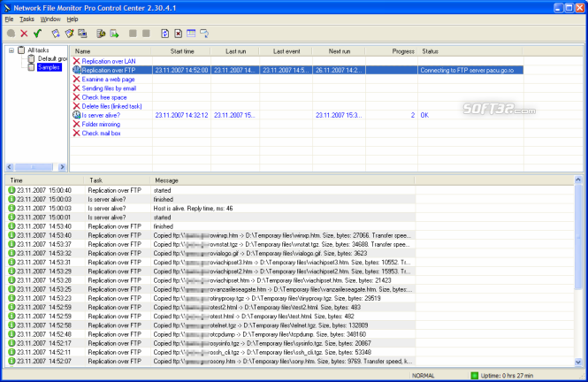588x382 pixels.
Task: Click the tree pane horizontal scrollbar thumb
Action: [x=34, y=167]
